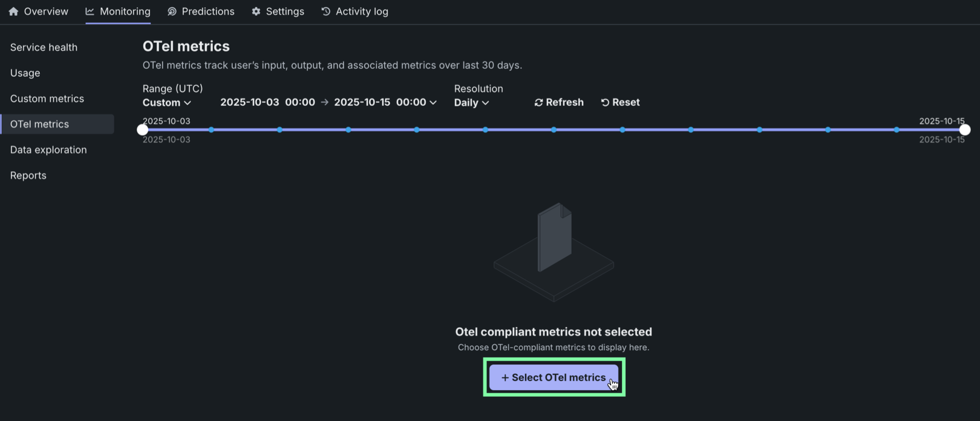980x421 pixels.
Task: Click the Predictions icon
Action: pyautogui.click(x=172, y=11)
